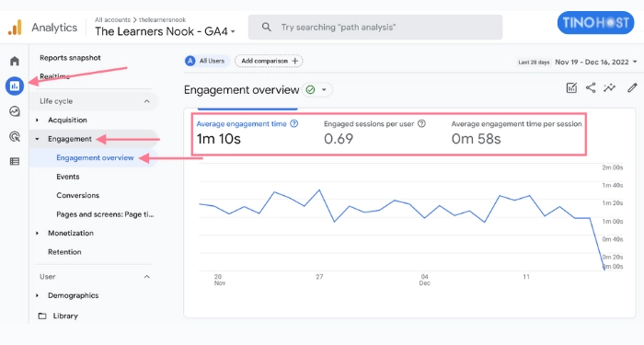The width and height of the screenshot is (644, 345).
Task: Open the account selector 'The Learners Nook - GA4'
Action: click(x=165, y=31)
